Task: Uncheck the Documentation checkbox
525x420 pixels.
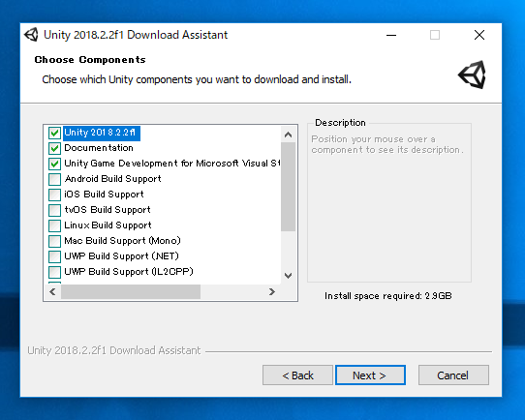Action: tap(54, 148)
